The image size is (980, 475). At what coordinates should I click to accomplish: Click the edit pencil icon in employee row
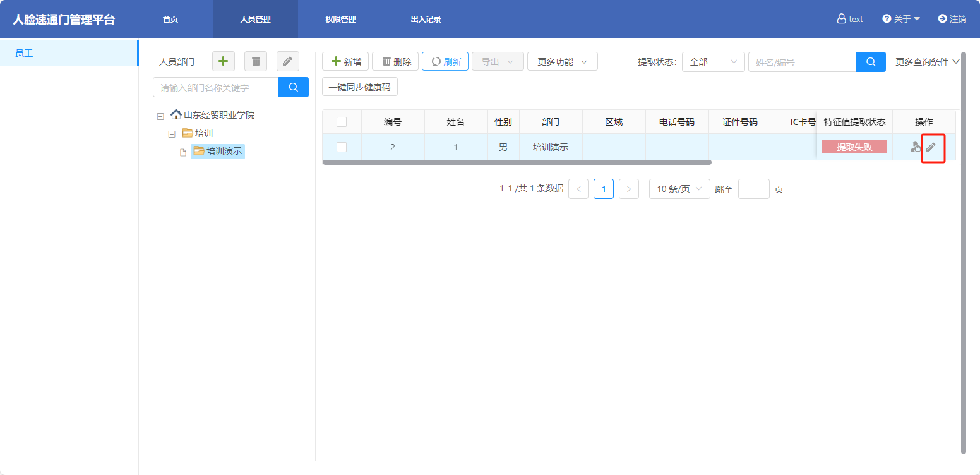pos(931,147)
